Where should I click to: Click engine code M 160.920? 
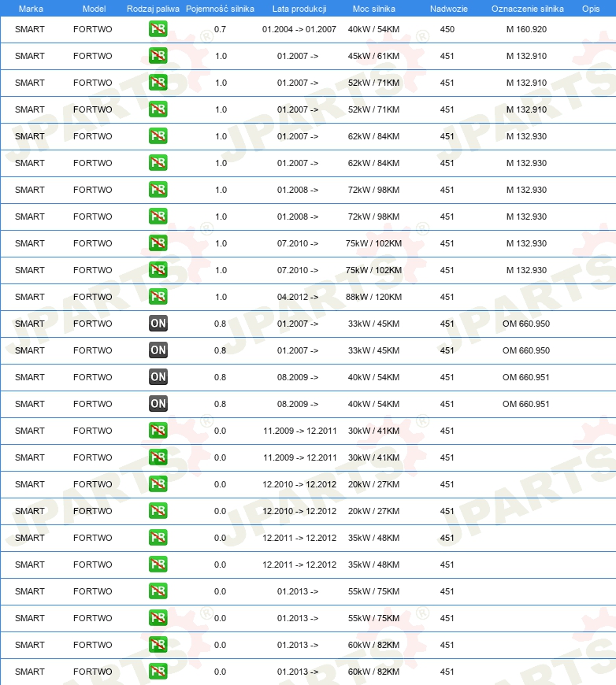tap(526, 29)
